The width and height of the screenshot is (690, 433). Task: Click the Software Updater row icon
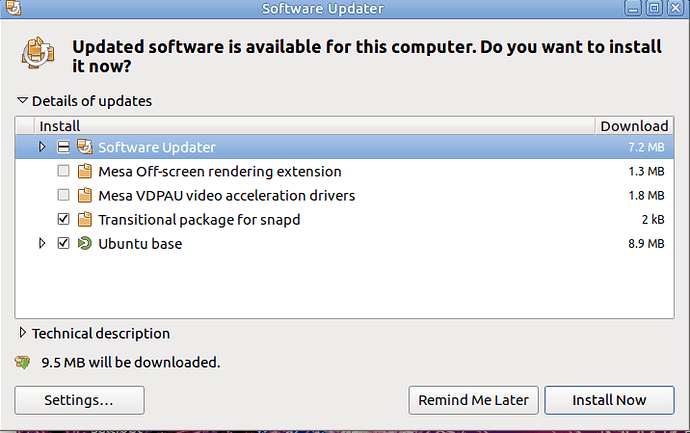84,147
